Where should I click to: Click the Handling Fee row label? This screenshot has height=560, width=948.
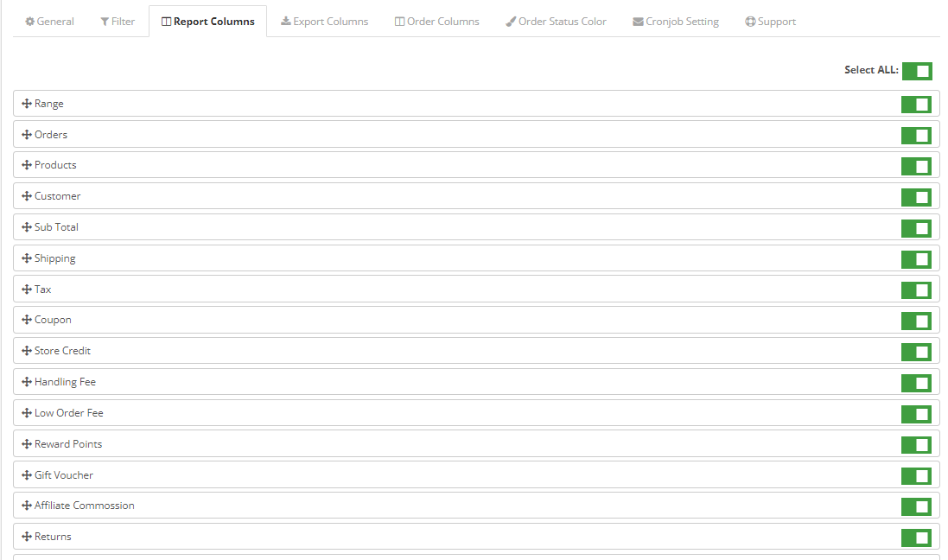[x=66, y=382]
